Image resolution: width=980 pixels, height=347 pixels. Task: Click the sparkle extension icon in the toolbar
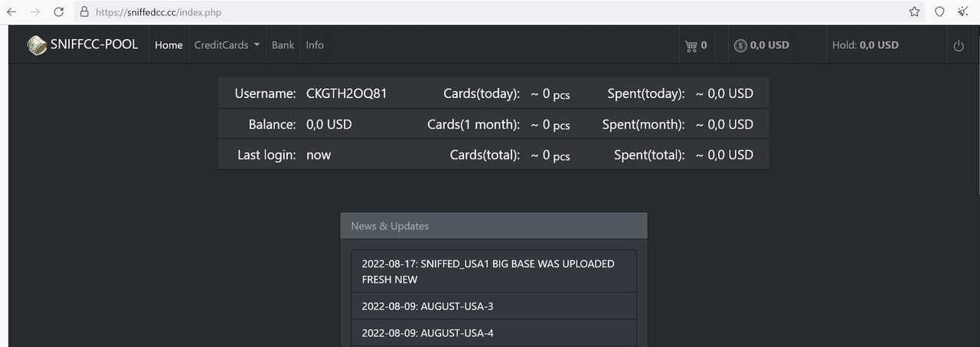tap(963, 11)
